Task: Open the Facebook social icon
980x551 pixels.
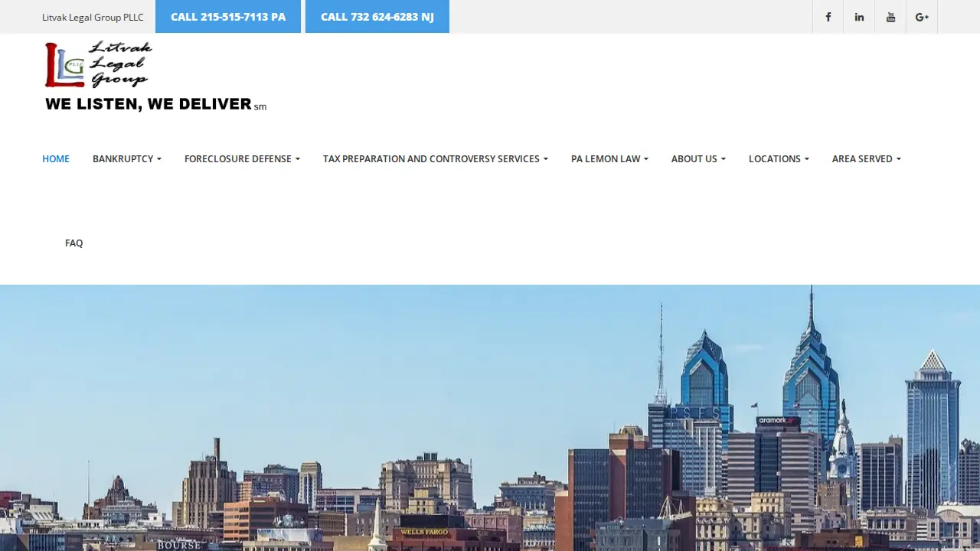Action: (x=828, y=17)
